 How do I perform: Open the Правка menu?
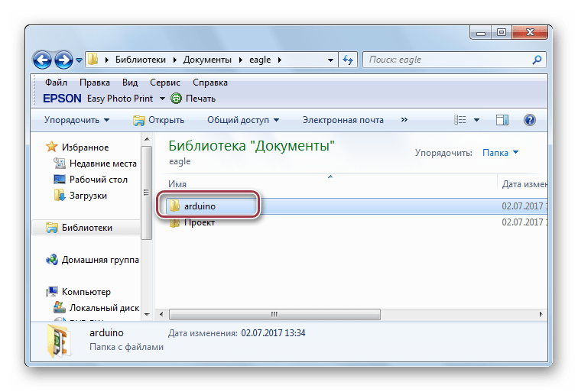coord(94,83)
